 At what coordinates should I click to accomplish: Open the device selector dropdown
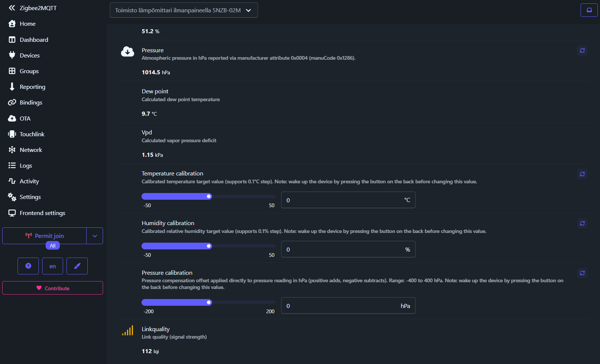(x=183, y=10)
